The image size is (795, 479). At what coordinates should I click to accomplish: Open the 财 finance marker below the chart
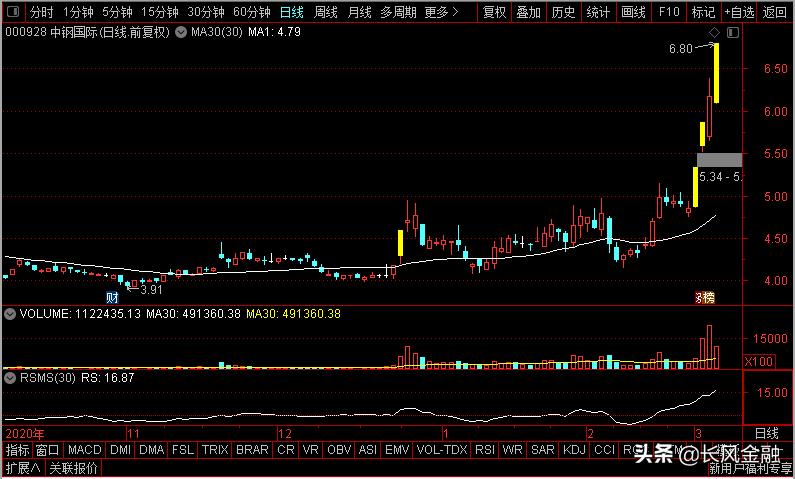point(112,298)
